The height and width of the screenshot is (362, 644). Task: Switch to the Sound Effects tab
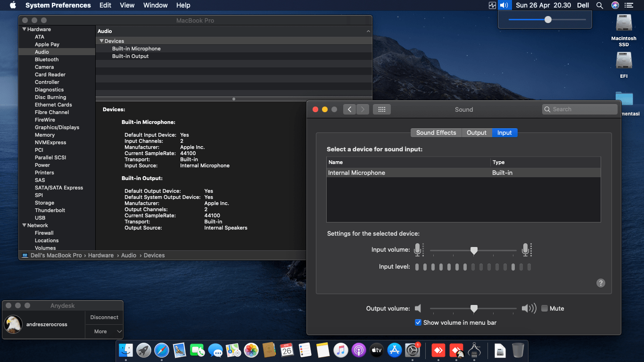click(436, 133)
